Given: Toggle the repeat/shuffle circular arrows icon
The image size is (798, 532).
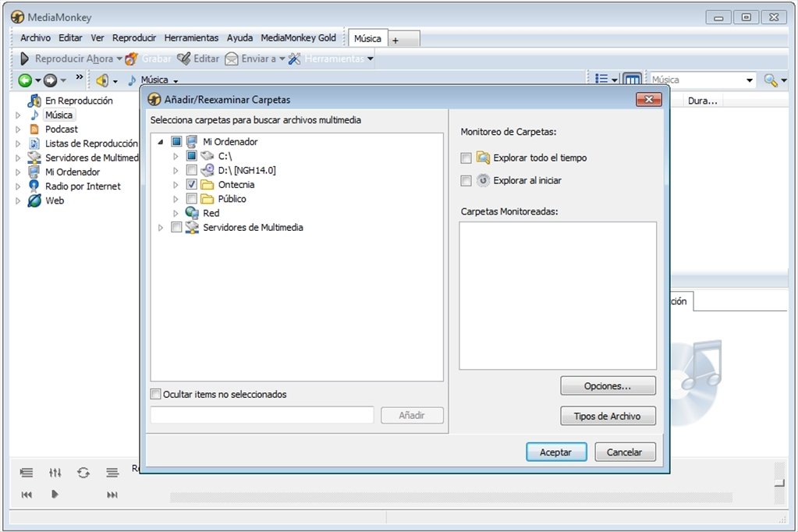Looking at the screenshot, I should coord(83,473).
